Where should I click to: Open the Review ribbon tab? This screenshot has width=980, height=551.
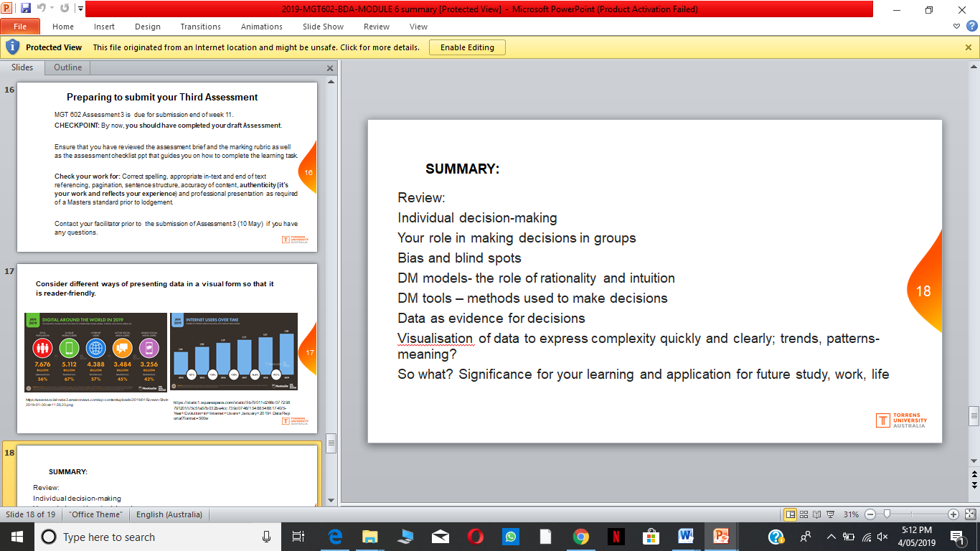tap(377, 27)
